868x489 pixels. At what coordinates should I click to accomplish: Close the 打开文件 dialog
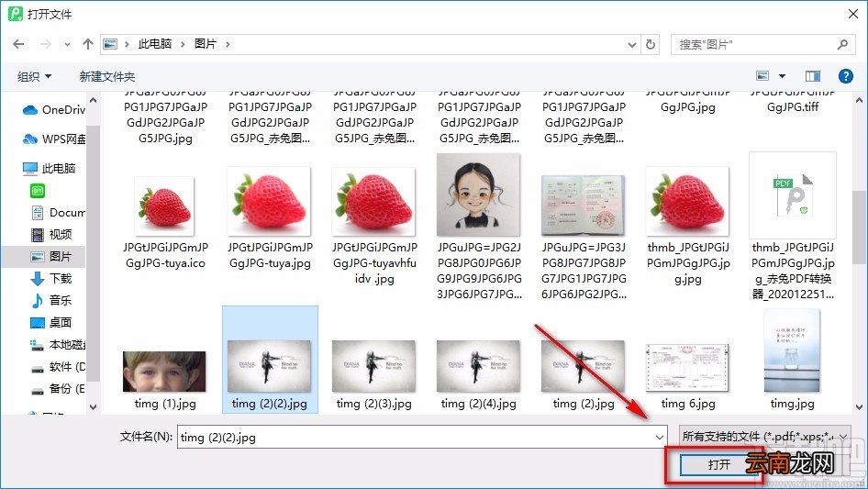click(853, 14)
